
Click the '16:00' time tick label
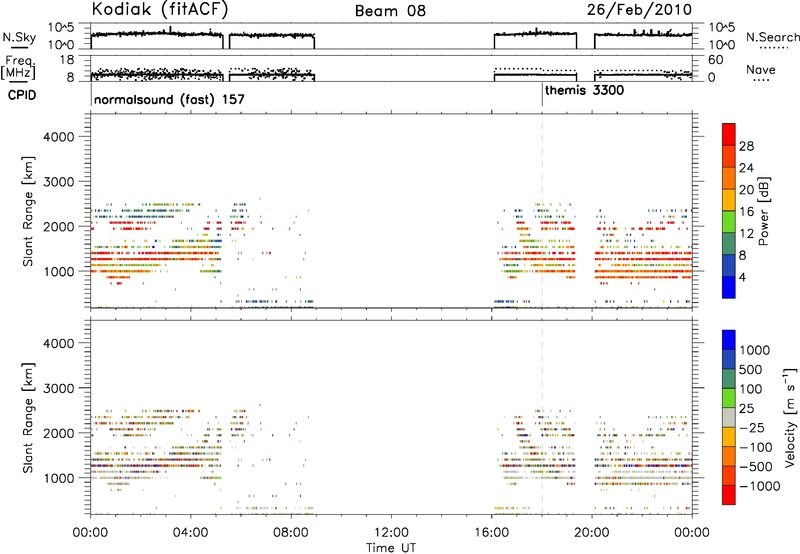point(491,533)
